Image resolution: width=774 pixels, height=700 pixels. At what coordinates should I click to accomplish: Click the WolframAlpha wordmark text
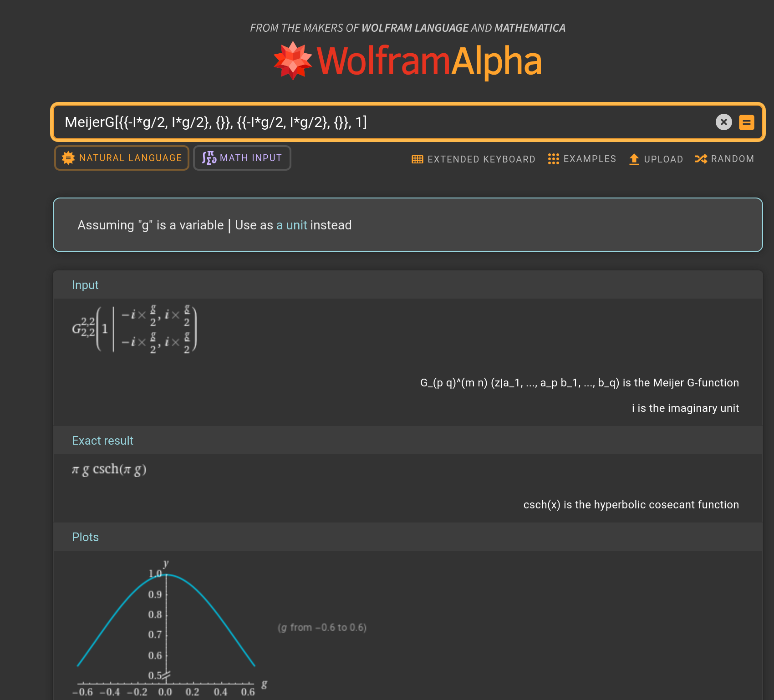429,61
